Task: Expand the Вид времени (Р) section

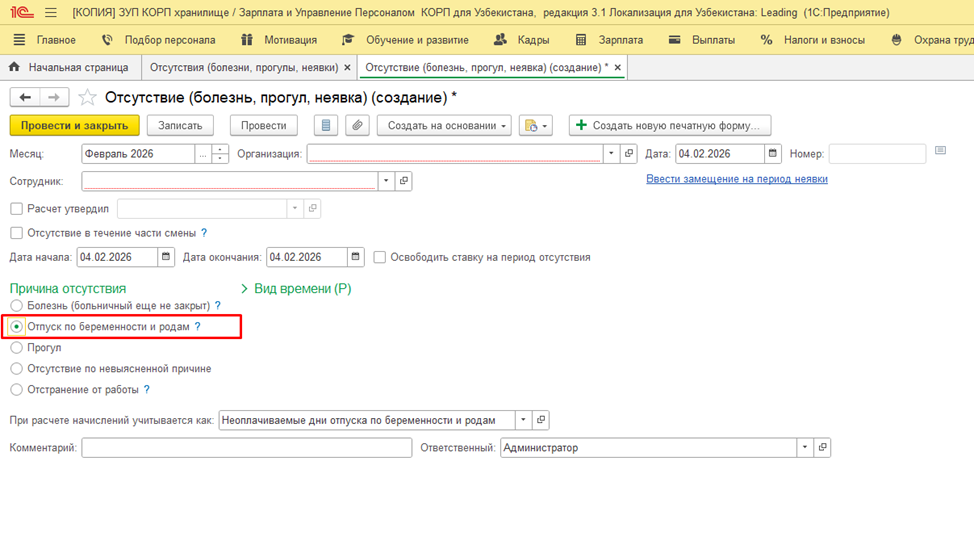Action: (296, 289)
